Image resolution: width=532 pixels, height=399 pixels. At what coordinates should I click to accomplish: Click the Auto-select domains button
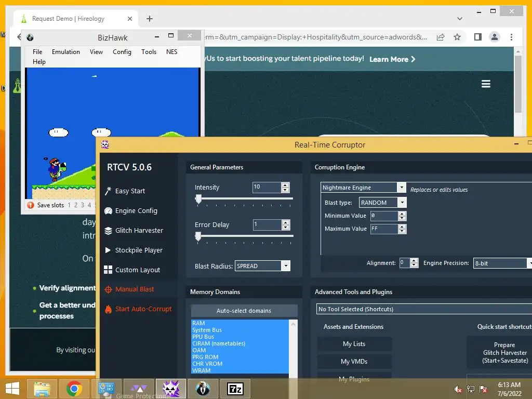pos(244,311)
